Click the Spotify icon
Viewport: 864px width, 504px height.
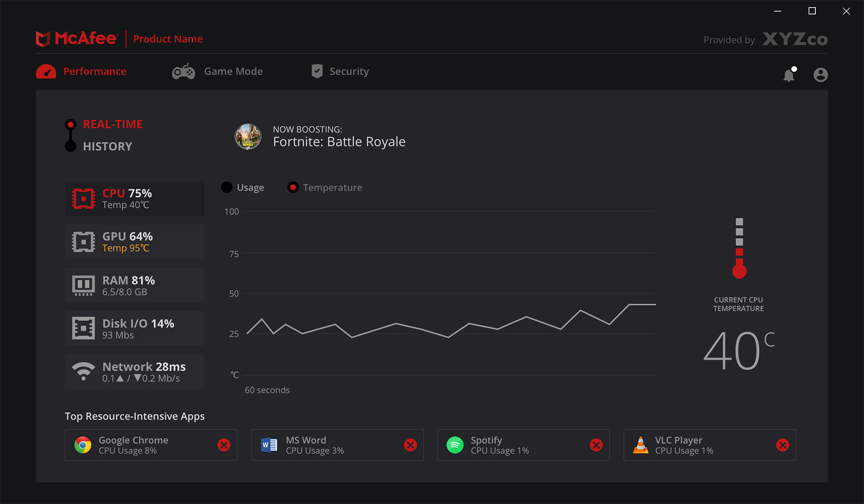click(455, 445)
